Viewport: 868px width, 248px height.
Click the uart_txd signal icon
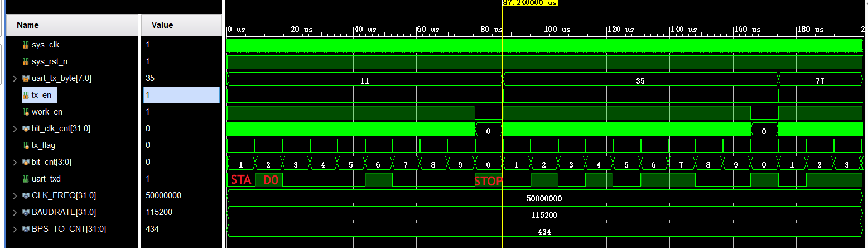pos(25,179)
